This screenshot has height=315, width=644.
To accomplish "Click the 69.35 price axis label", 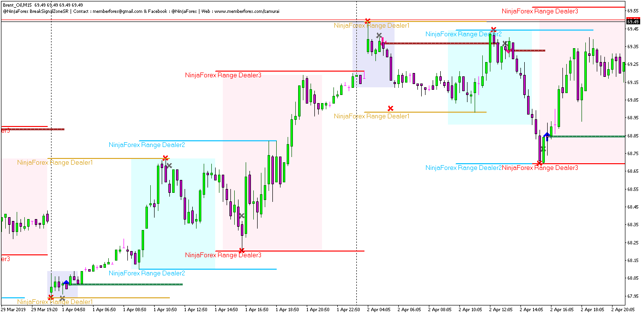I will [x=633, y=47].
